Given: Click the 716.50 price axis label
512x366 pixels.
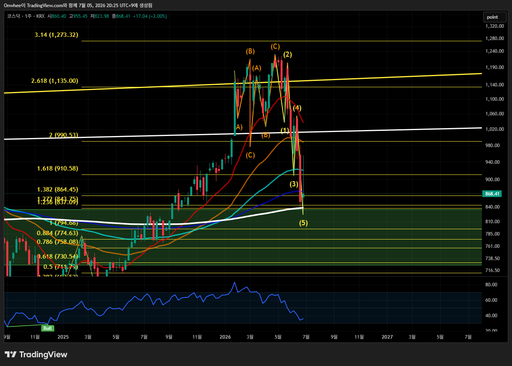Looking at the screenshot, I should (x=493, y=270).
